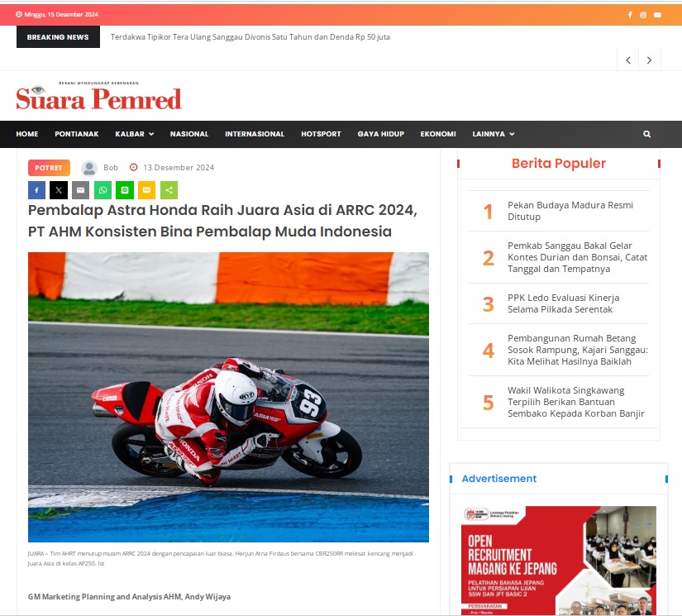Share article on WhatsApp
The width and height of the screenshot is (682, 616).
[103, 190]
